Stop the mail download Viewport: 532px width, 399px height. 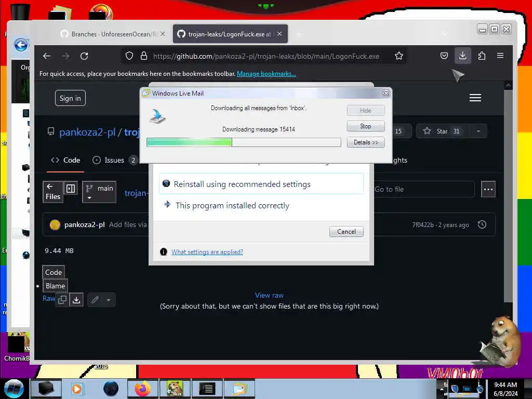click(x=365, y=126)
